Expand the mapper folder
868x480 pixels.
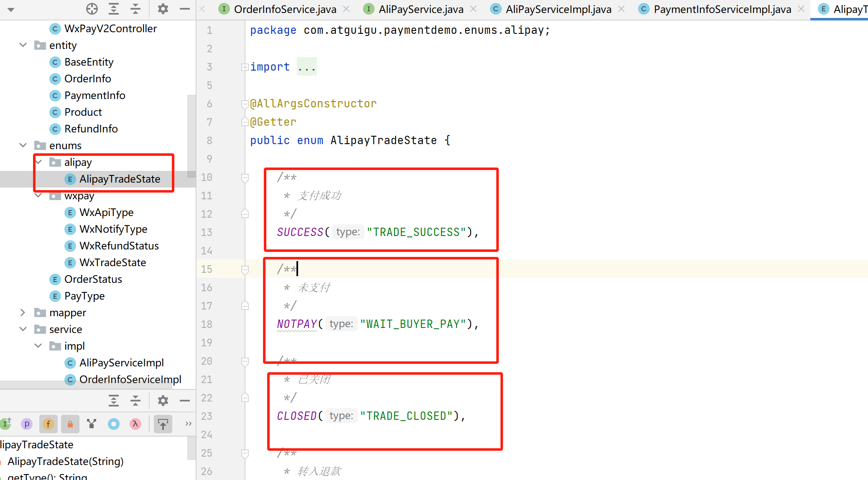click(23, 312)
